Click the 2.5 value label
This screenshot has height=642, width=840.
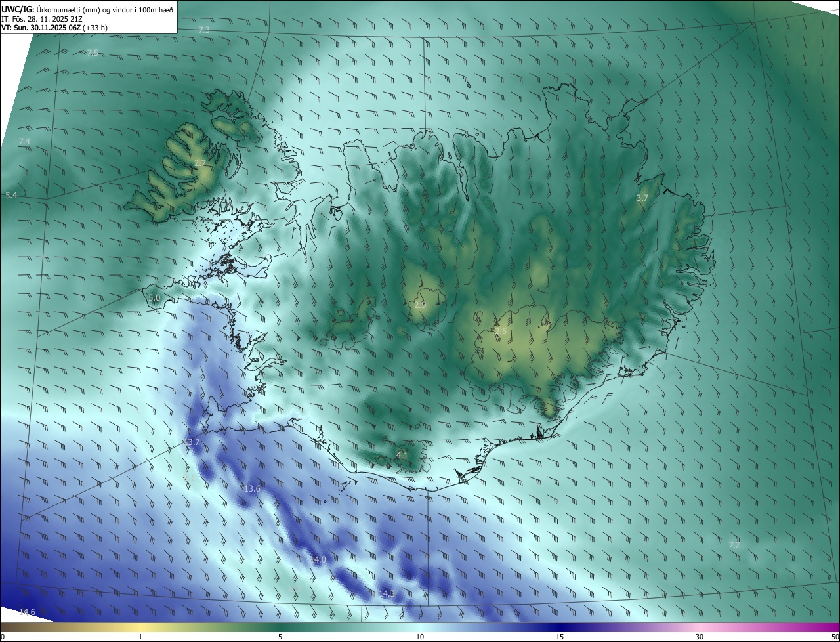coord(501,332)
